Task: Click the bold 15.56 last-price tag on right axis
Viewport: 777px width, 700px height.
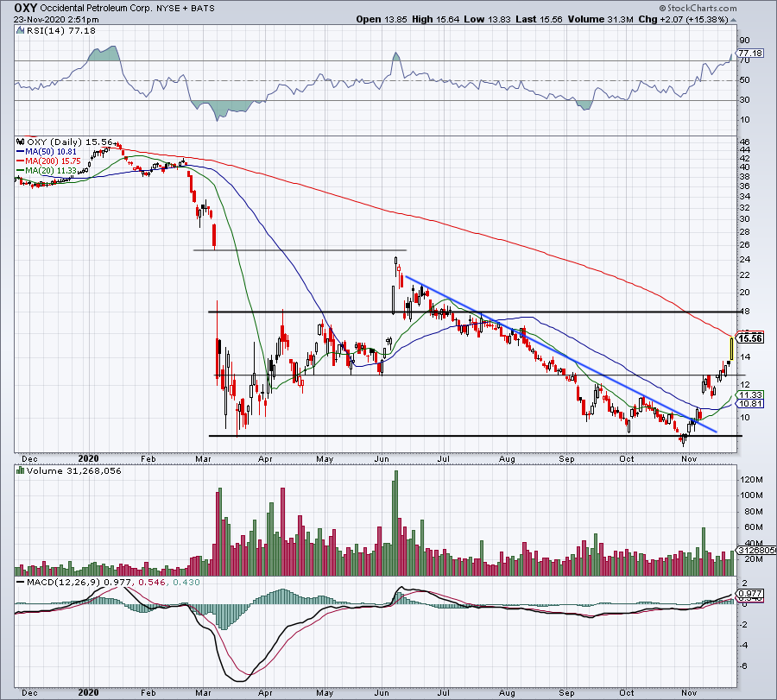Action: (750, 338)
